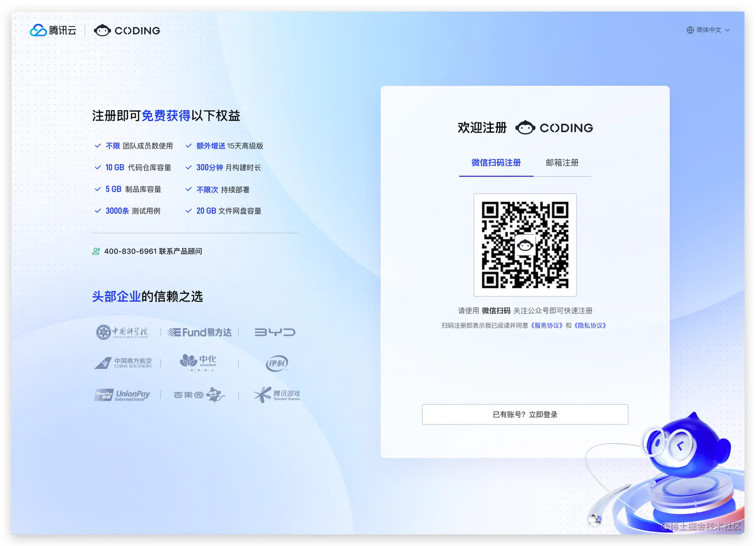Click the WeChat QR code image

(x=525, y=245)
